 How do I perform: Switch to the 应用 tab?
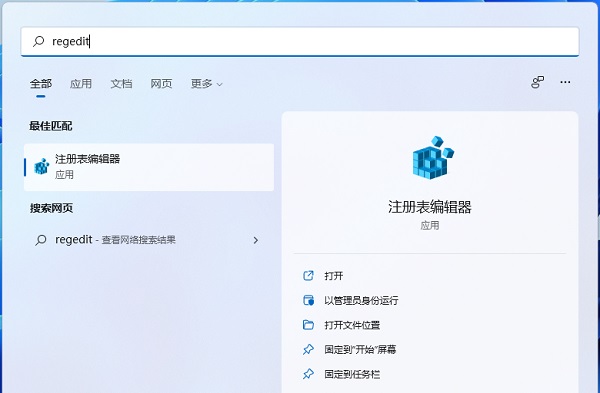pos(81,84)
